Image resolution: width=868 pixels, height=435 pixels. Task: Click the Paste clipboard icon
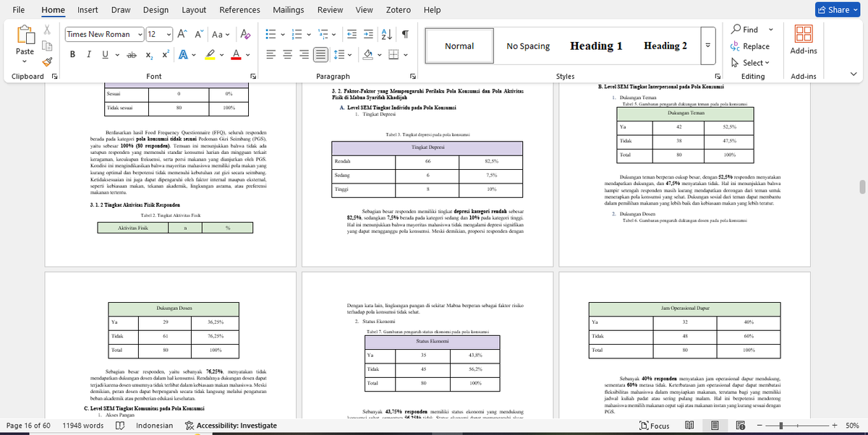pyautogui.click(x=25, y=34)
